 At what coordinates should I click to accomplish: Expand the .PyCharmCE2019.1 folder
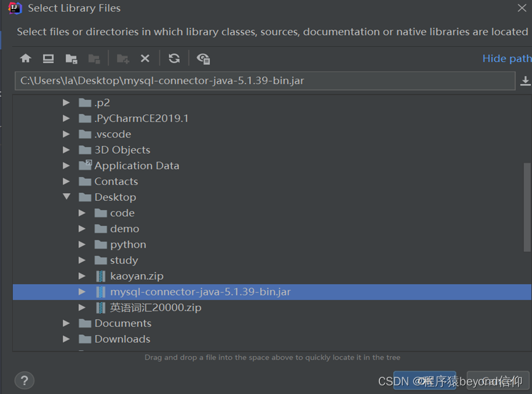(66, 119)
